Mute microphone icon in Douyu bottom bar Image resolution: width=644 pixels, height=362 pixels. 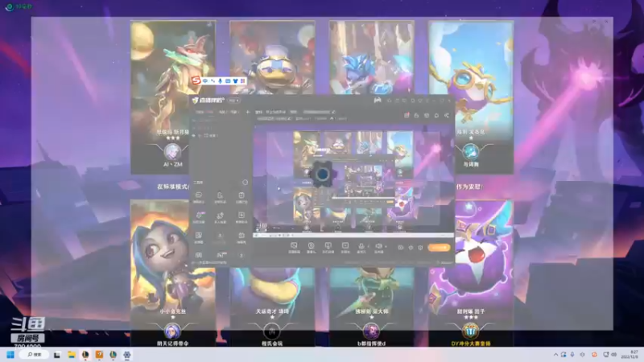pyautogui.click(x=361, y=248)
